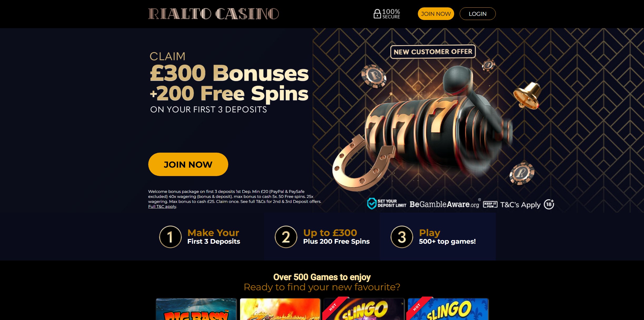
Task: Open the BeGambleAware.org logo
Action: (x=444, y=204)
